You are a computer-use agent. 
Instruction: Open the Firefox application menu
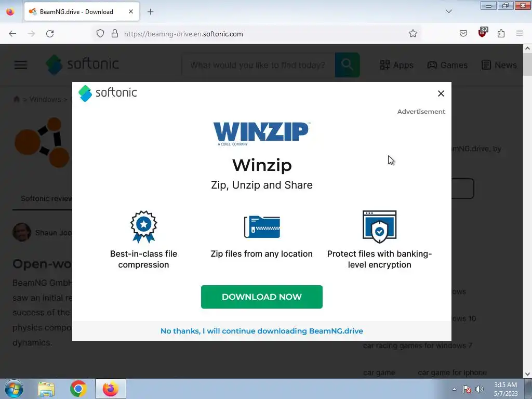coord(520,34)
